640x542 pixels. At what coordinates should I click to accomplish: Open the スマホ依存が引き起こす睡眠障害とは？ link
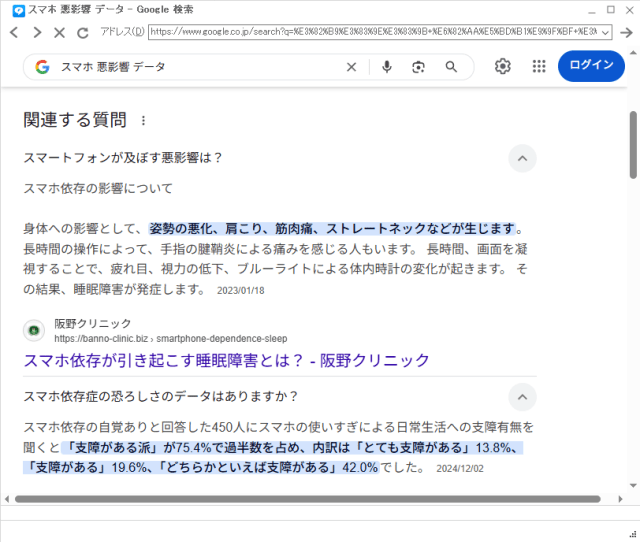tap(227, 360)
